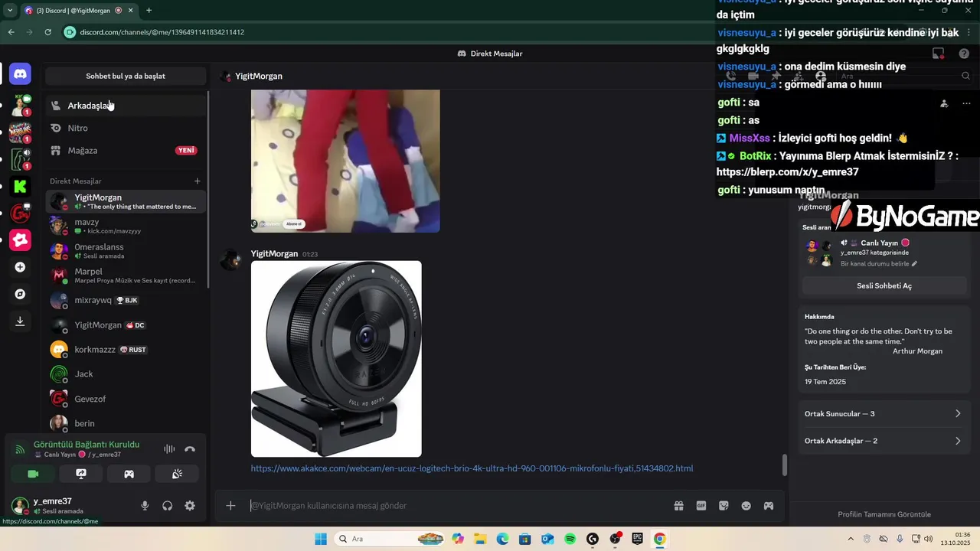Click the pink star server icon
The image size is (980, 551).
click(21, 240)
